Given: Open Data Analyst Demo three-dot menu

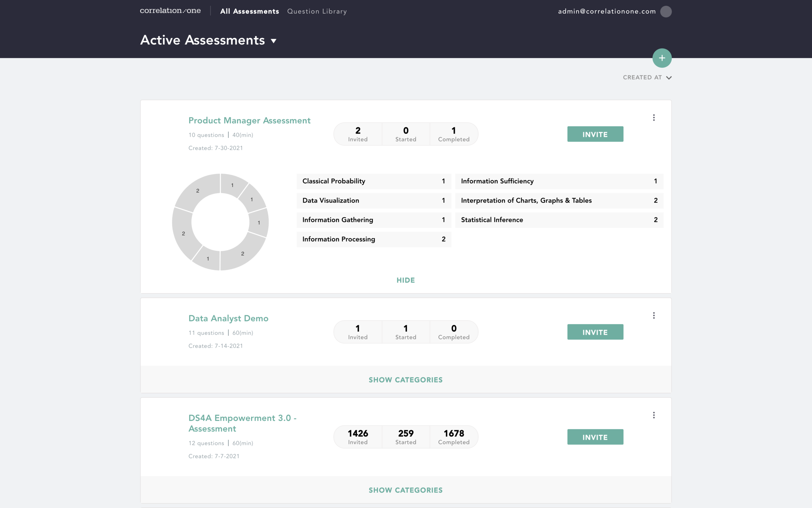Looking at the screenshot, I should click(x=653, y=316).
